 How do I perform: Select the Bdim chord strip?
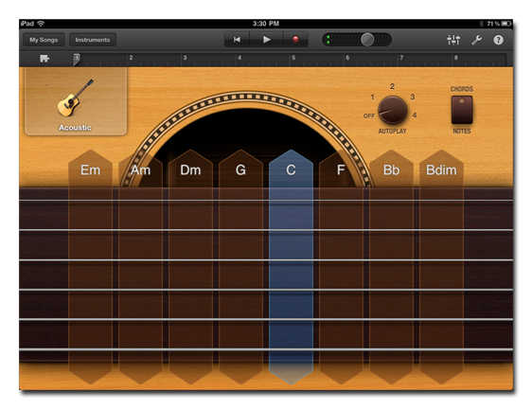coord(441,266)
